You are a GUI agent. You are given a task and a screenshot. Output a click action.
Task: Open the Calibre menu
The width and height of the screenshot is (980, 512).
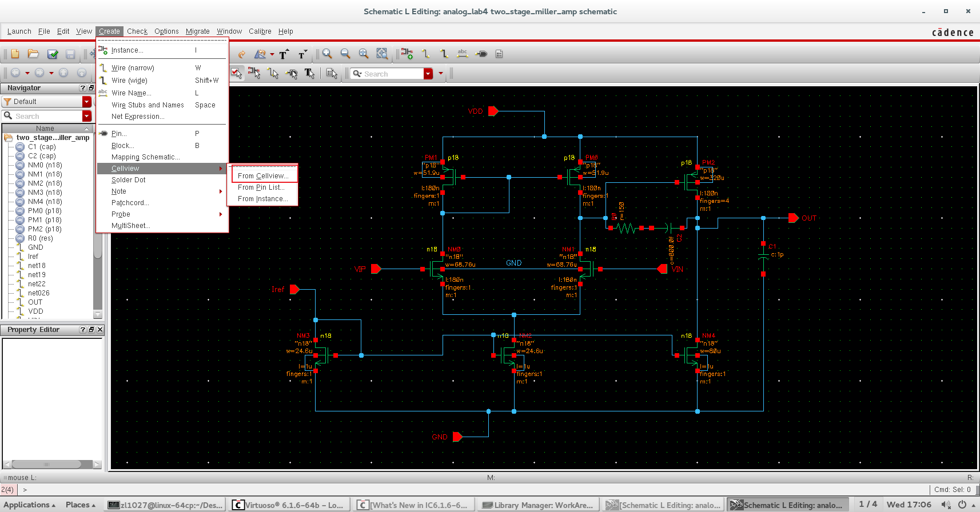[260, 31]
